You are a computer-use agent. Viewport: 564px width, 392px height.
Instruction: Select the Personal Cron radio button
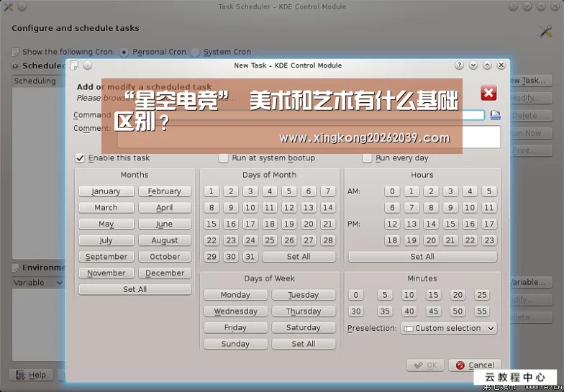click(x=124, y=52)
